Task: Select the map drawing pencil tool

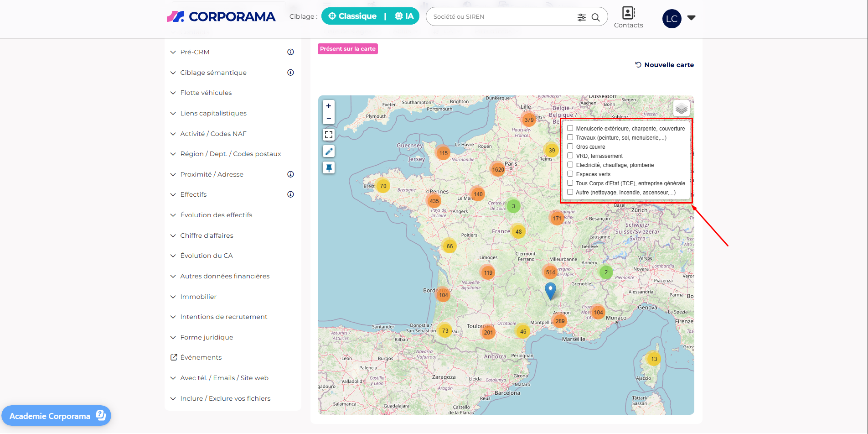Action: pos(328,151)
